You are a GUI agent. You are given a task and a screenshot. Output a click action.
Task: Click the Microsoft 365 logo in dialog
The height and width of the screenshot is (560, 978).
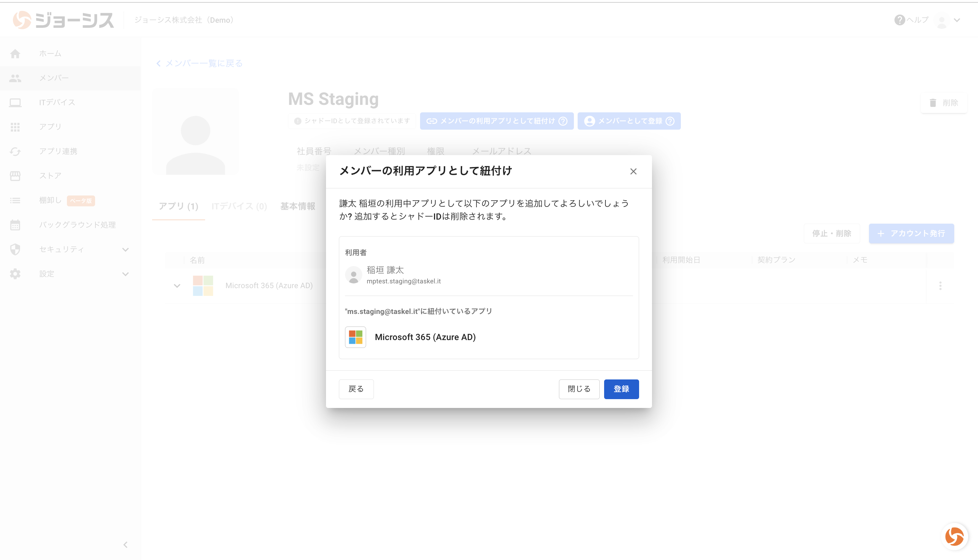pyautogui.click(x=356, y=337)
